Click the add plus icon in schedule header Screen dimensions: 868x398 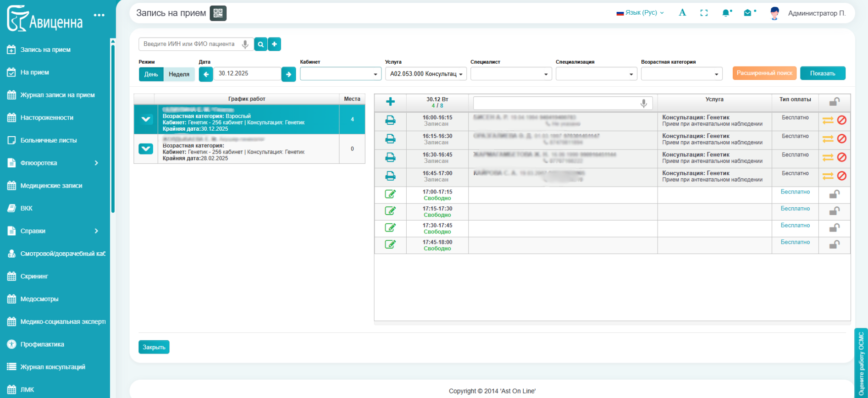tap(390, 102)
